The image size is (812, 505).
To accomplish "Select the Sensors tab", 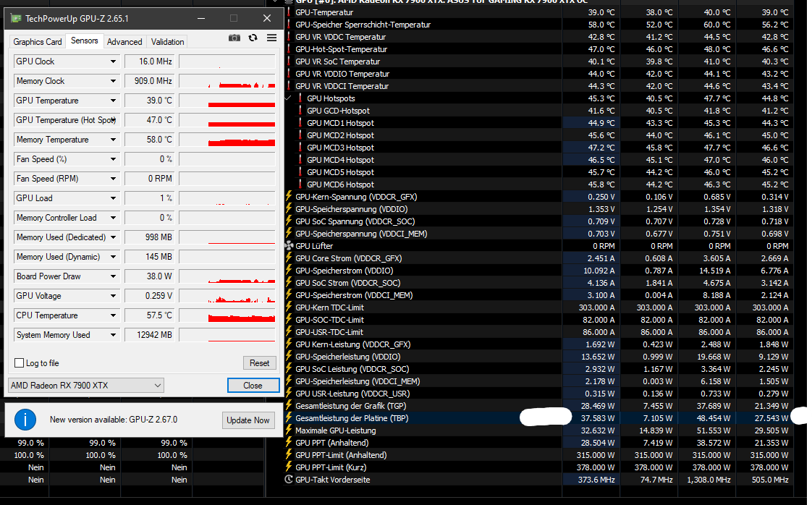I will (85, 41).
